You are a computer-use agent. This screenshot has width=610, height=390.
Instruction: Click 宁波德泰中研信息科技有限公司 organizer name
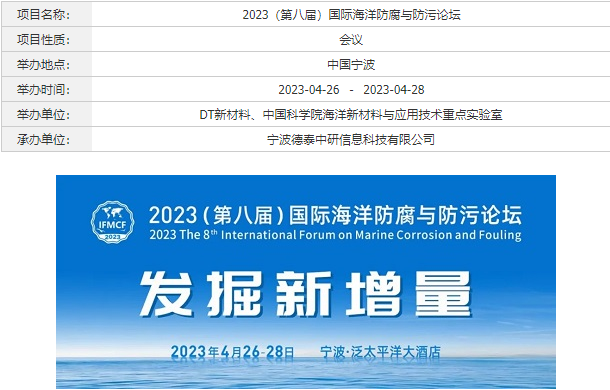pyautogui.click(x=351, y=140)
